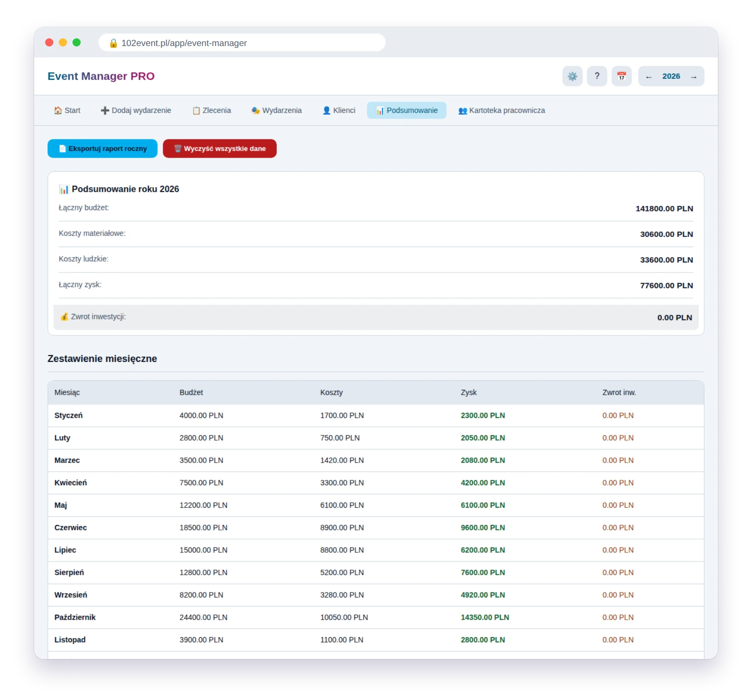This screenshot has height=700, width=752.
Task: Click the document icon on Eksportuj raport roczny
Action: (x=62, y=149)
